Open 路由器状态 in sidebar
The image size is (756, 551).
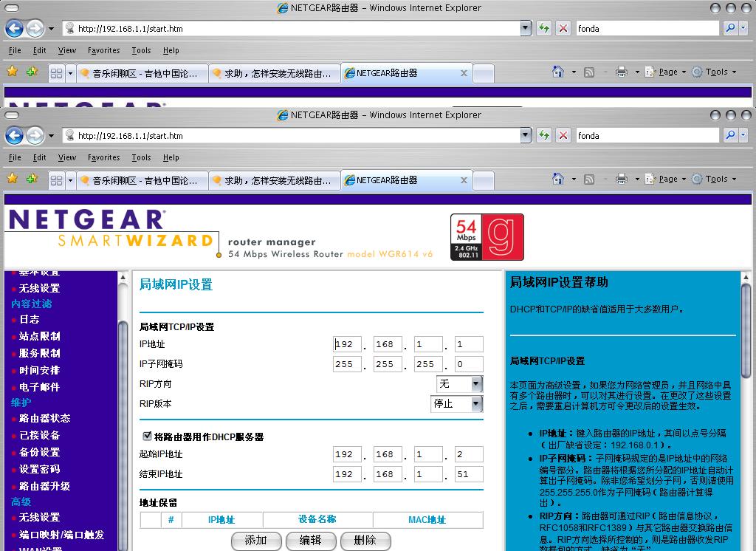coord(44,418)
